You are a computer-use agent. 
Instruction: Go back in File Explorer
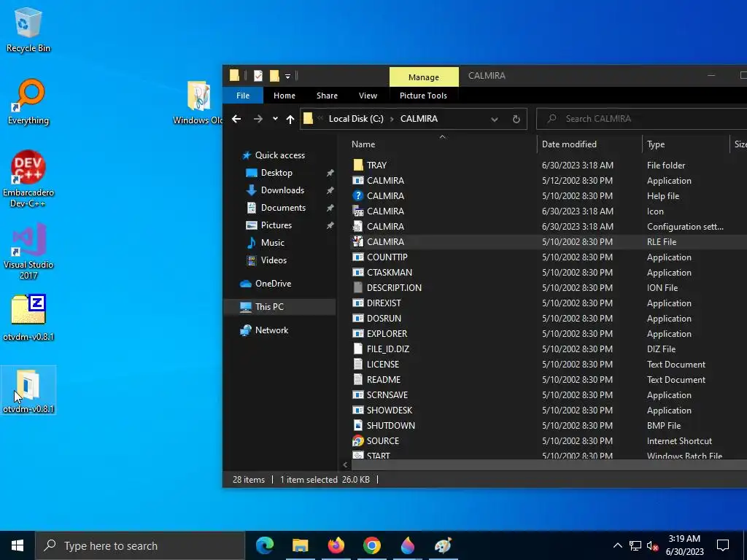click(236, 119)
